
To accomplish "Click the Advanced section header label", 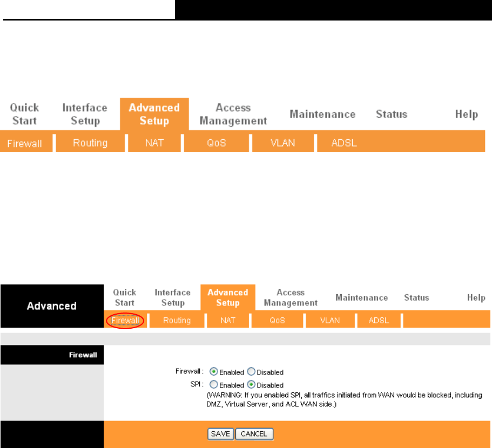I will [x=52, y=306].
